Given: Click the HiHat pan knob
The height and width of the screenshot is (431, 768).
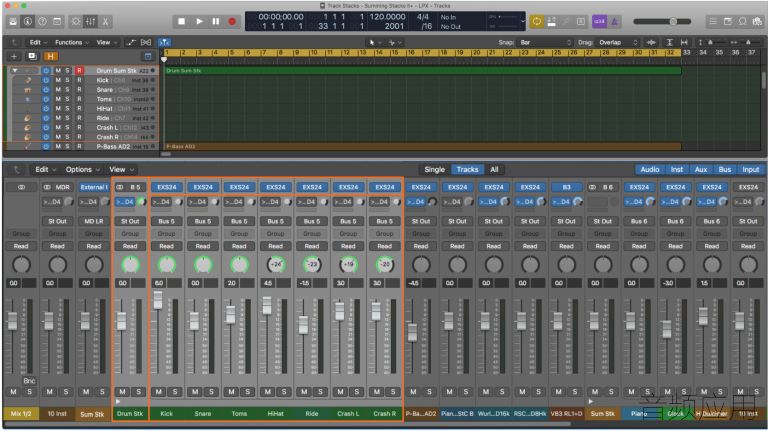Looking at the screenshot, I should coord(276,265).
